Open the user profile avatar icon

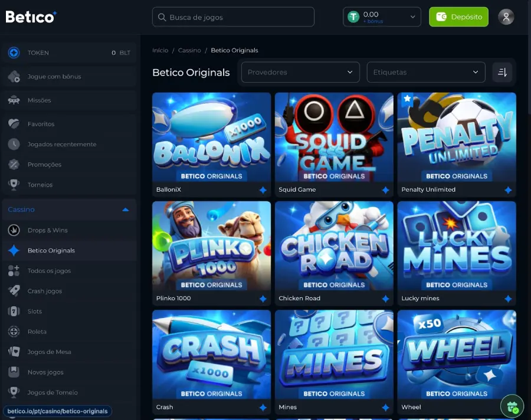pos(506,17)
